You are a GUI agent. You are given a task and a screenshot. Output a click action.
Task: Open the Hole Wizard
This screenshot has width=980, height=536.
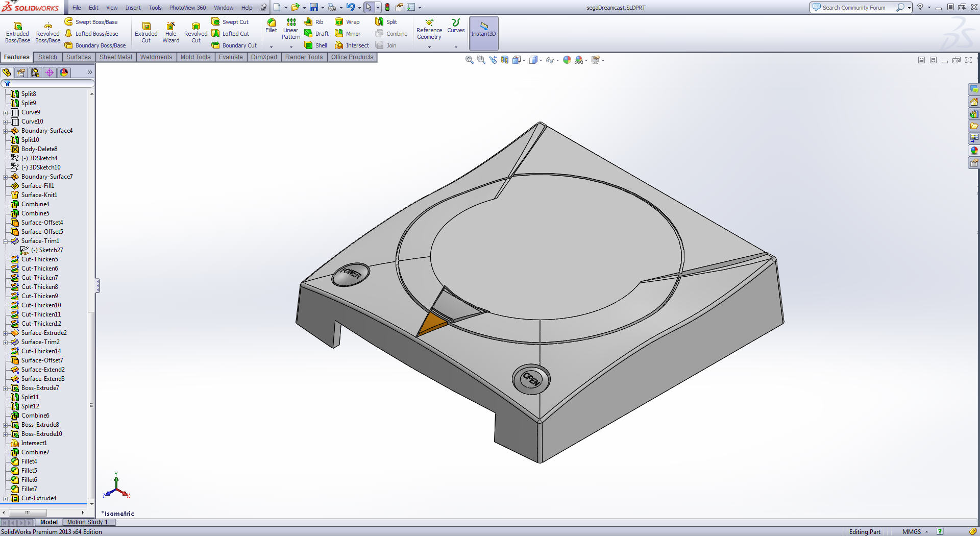[x=171, y=32]
